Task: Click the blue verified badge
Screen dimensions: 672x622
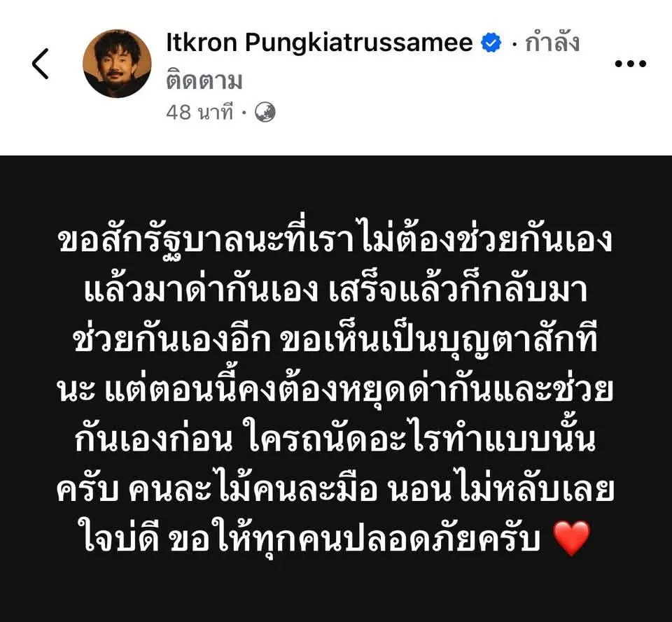Action: point(491,43)
